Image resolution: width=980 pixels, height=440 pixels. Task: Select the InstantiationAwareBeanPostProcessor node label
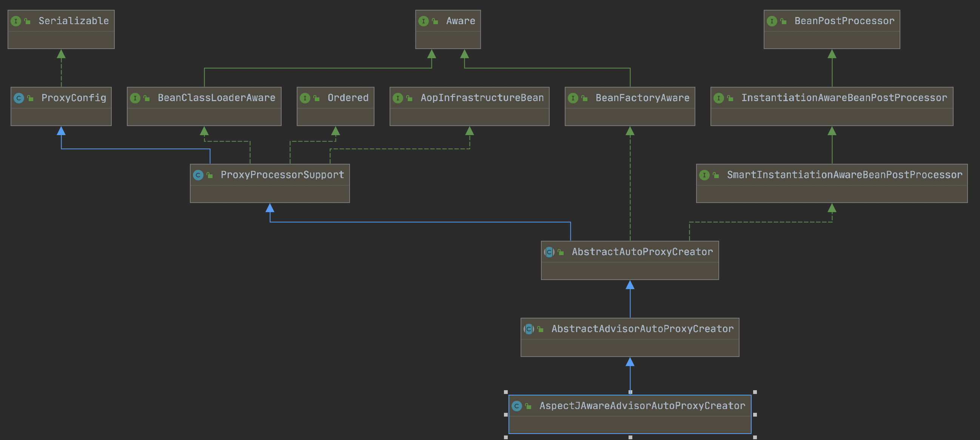pyautogui.click(x=844, y=98)
